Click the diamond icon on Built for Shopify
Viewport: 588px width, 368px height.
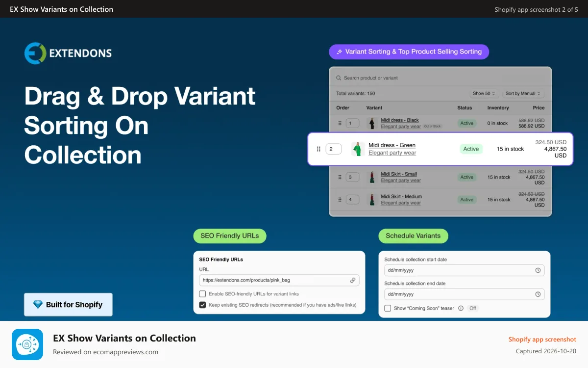tap(38, 305)
